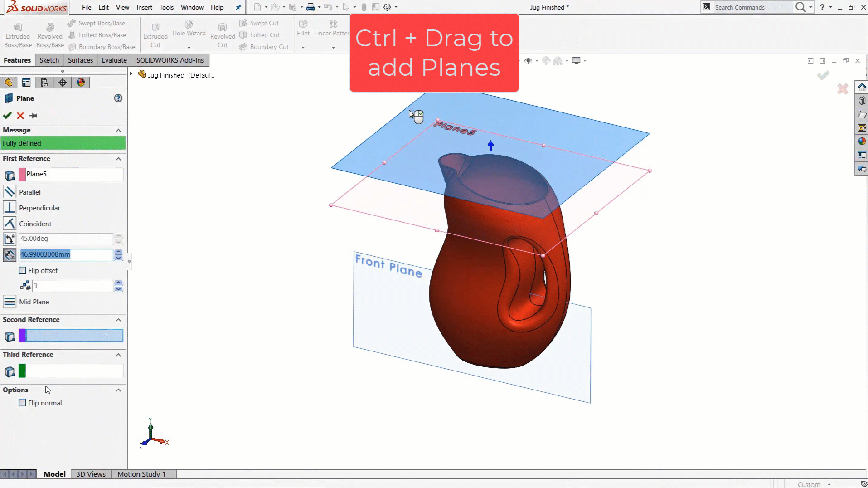Enable the Flip offset checkbox
Viewport: 868px width, 488px height.
(x=22, y=270)
